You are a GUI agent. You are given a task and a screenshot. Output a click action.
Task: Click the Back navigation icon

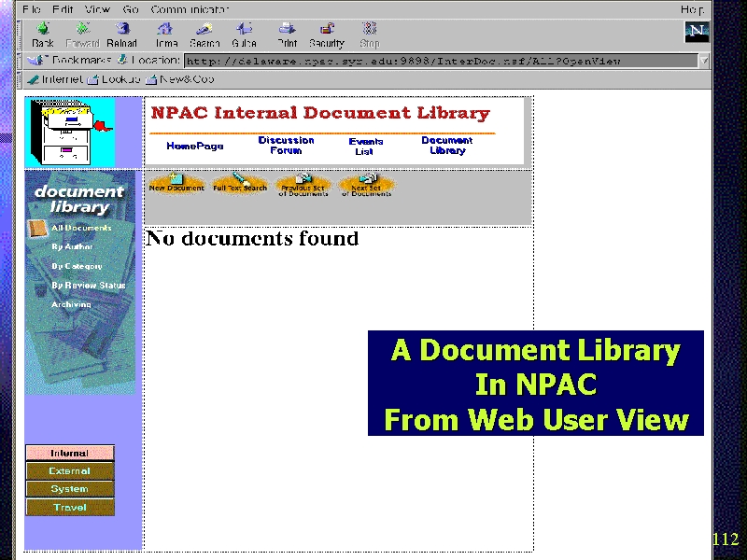click(x=42, y=29)
